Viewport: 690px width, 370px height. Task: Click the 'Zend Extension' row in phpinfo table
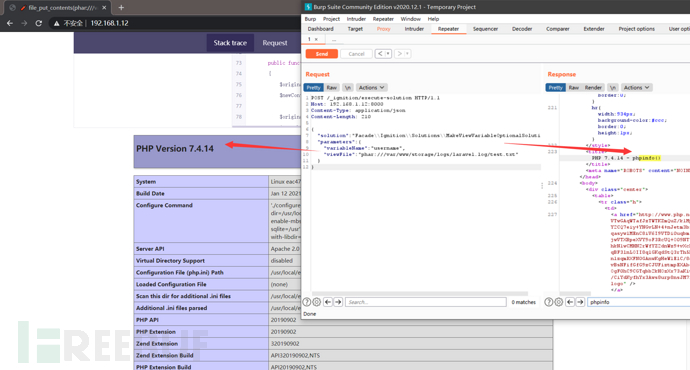[343, 344]
